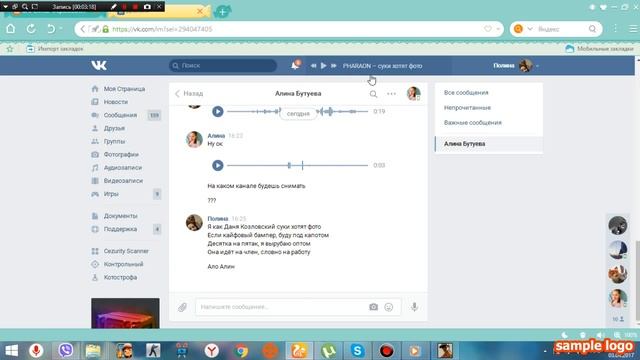Open the emoji picker
Screen dimensions: 640x360
click(389, 307)
